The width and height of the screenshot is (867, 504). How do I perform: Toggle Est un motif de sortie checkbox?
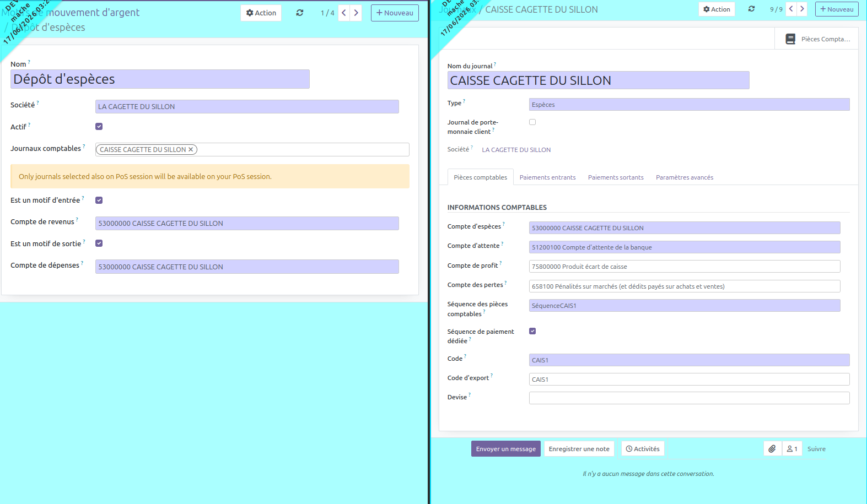(99, 243)
